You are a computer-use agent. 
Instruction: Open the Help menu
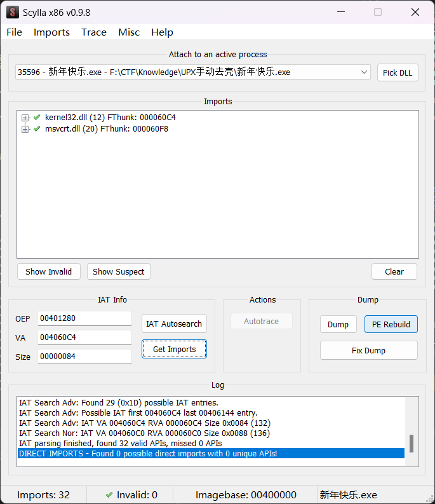(x=162, y=32)
